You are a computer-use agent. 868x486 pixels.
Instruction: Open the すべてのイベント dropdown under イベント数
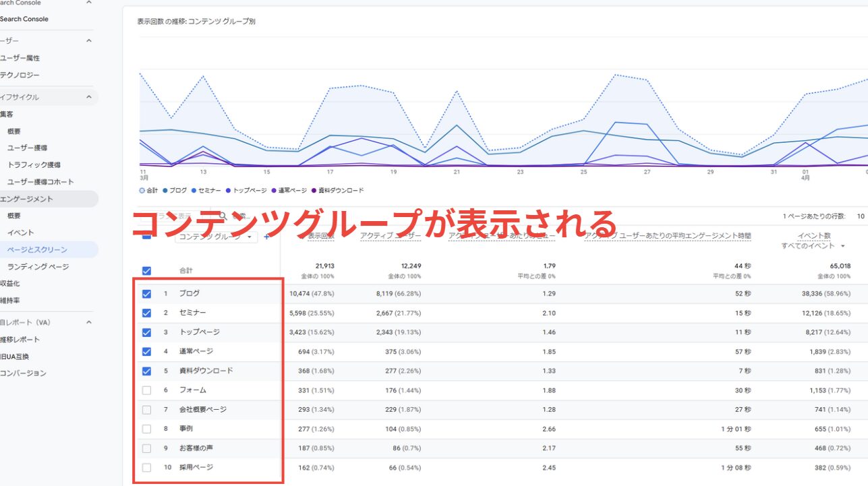[813, 246]
